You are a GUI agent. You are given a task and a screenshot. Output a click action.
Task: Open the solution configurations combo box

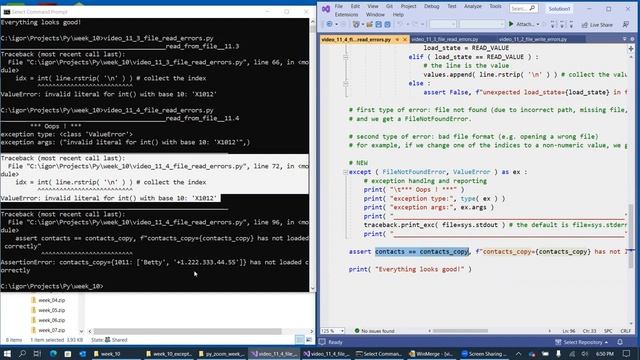tap(442, 24)
